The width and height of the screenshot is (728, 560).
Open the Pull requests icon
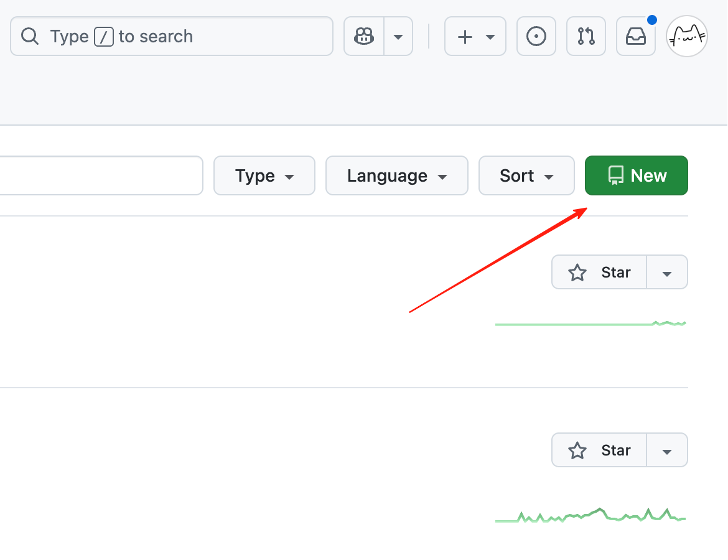586,37
